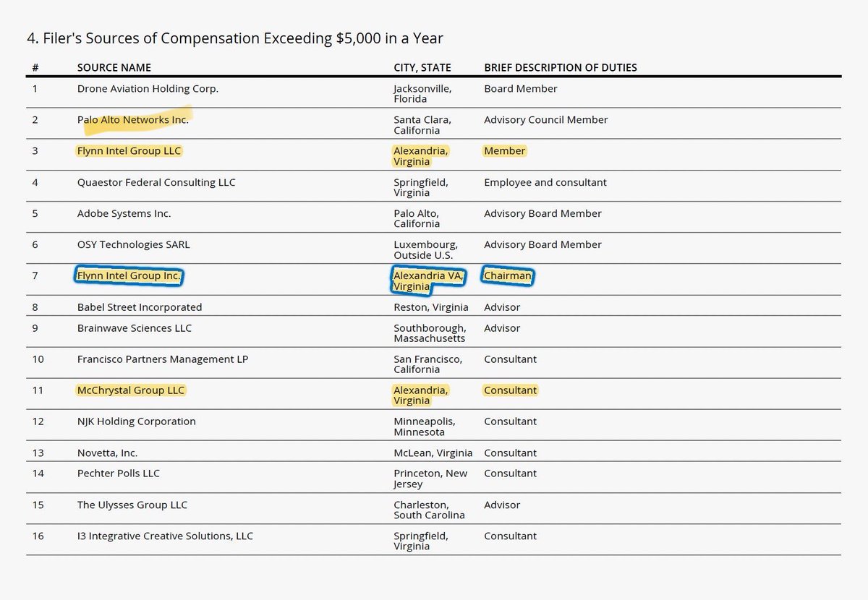Click Quaestor Federal Consulting LLC source name
Viewport: 868px width, 600px height.
tap(156, 182)
